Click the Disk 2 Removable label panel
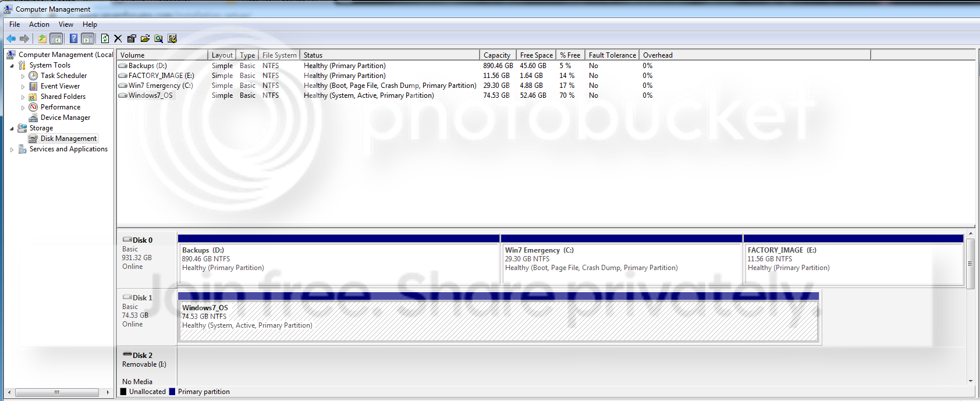This screenshot has width=980, height=401. pyautogui.click(x=147, y=367)
